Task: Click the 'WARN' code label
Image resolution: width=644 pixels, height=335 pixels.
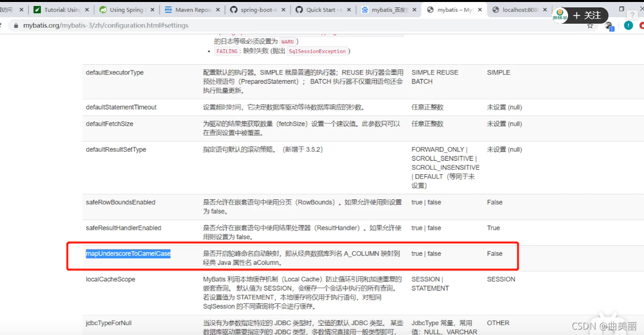Action: pos(287,42)
